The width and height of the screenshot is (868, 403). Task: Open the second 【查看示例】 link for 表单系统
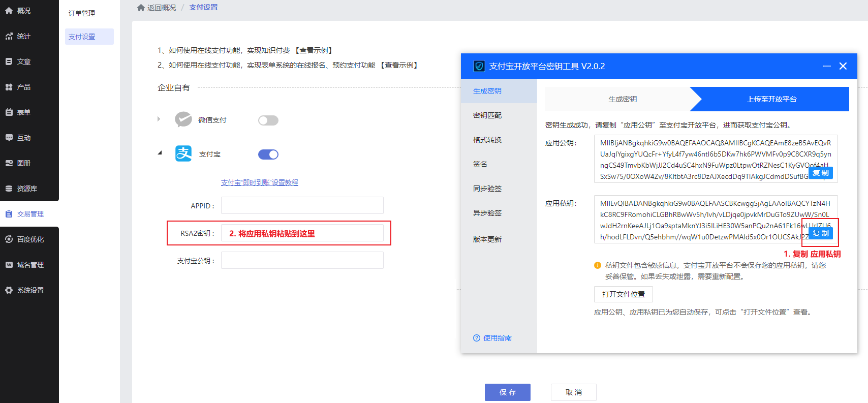399,65
